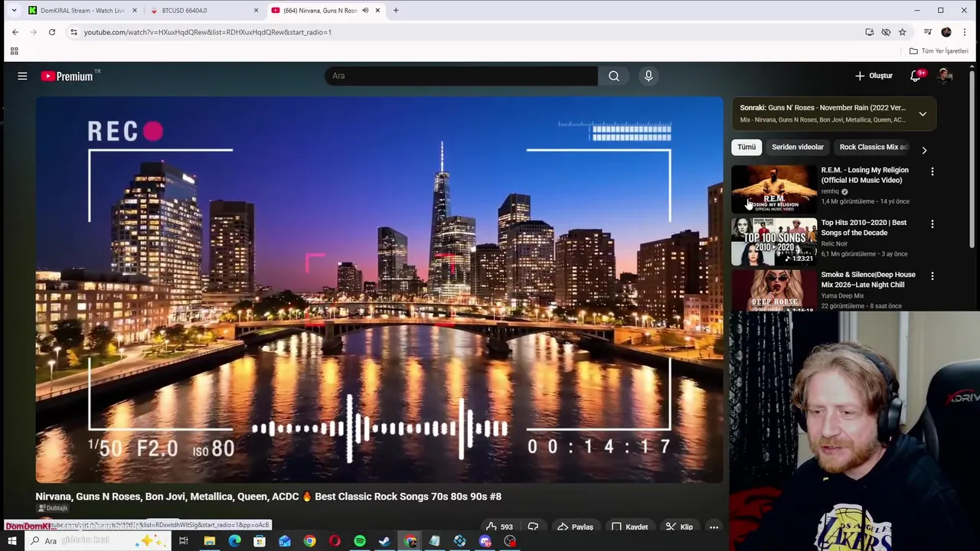Close the BTCUSD tab

tap(256, 10)
